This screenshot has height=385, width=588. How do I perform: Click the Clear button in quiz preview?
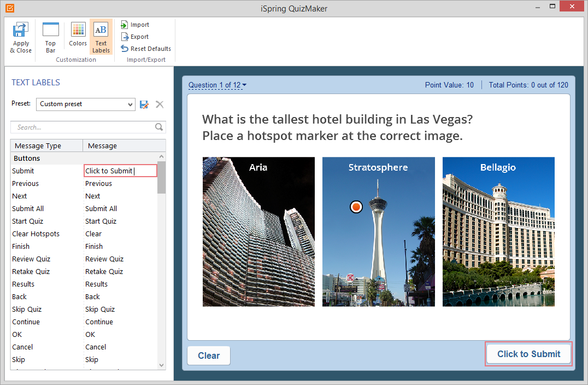[209, 355]
